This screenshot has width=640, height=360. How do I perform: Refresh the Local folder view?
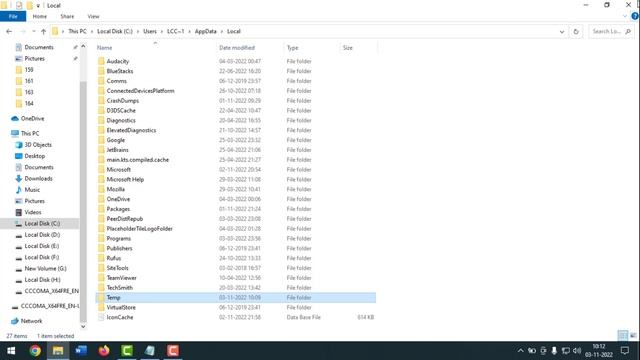click(576, 31)
